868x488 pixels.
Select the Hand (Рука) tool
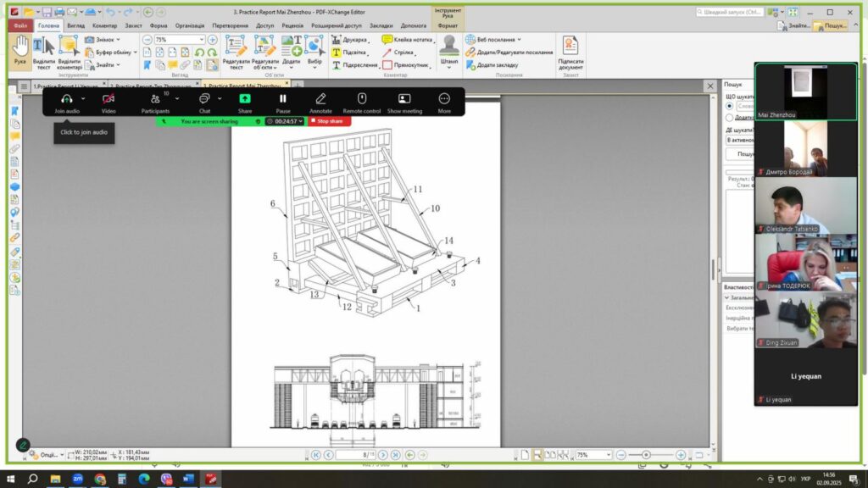pyautogui.click(x=20, y=52)
